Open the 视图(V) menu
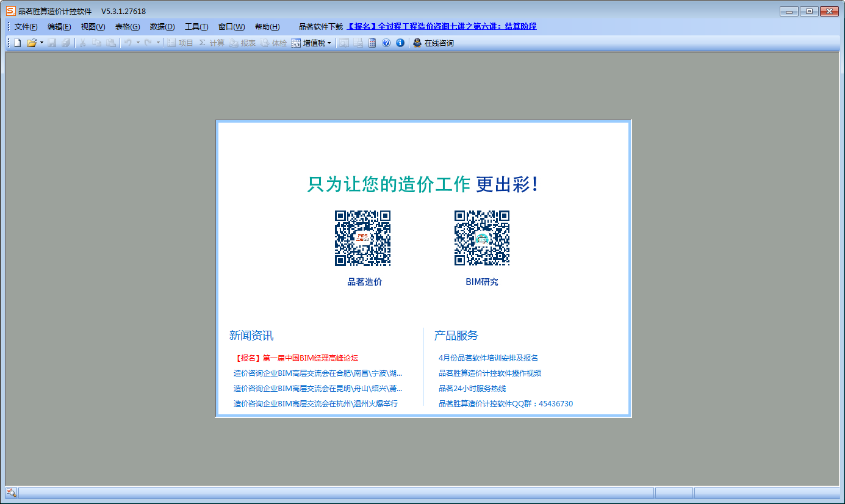This screenshot has width=845, height=504. (93, 27)
